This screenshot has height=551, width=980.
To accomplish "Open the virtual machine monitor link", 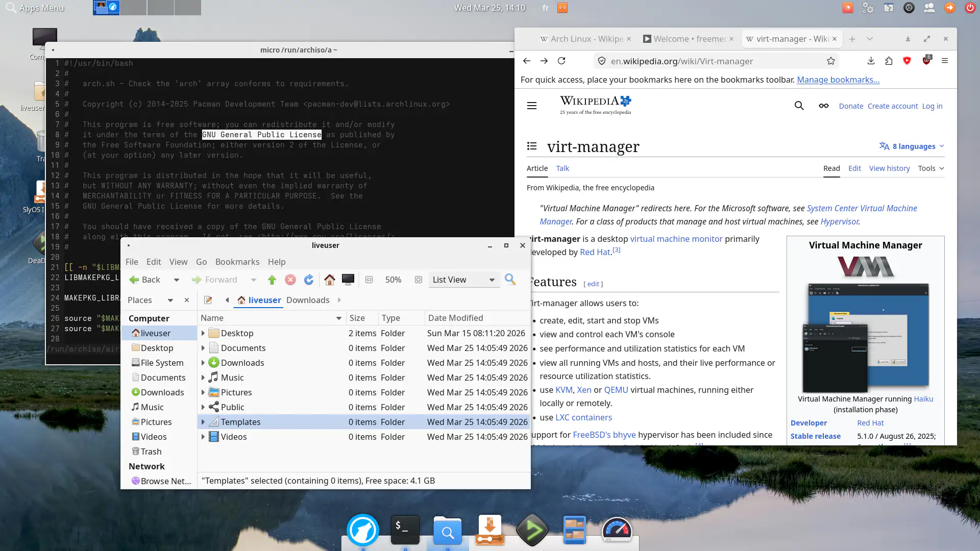I will pyautogui.click(x=676, y=239).
